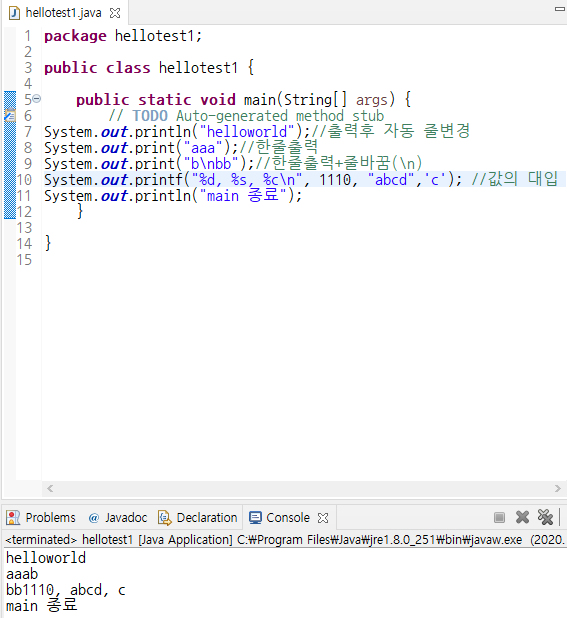Click the main 종료 console output line
The width and height of the screenshot is (567, 618).
[42, 605]
